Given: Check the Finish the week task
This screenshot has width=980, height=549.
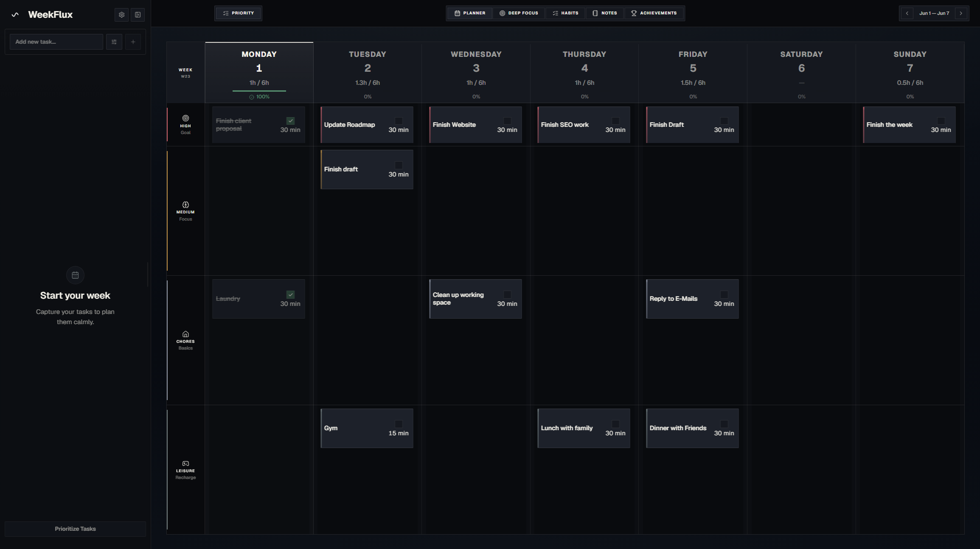Looking at the screenshot, I should (x=941, y=121).
